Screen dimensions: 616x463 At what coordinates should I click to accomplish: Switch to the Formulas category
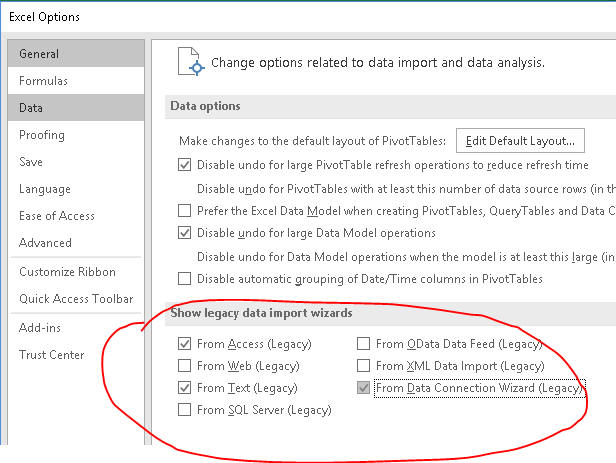point(76,81)
